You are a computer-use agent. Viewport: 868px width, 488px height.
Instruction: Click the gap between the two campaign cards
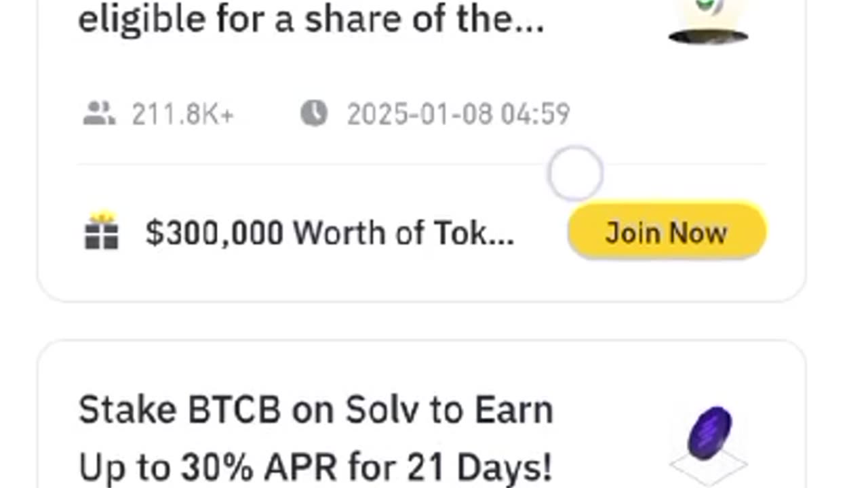click(x=420, y=321)
